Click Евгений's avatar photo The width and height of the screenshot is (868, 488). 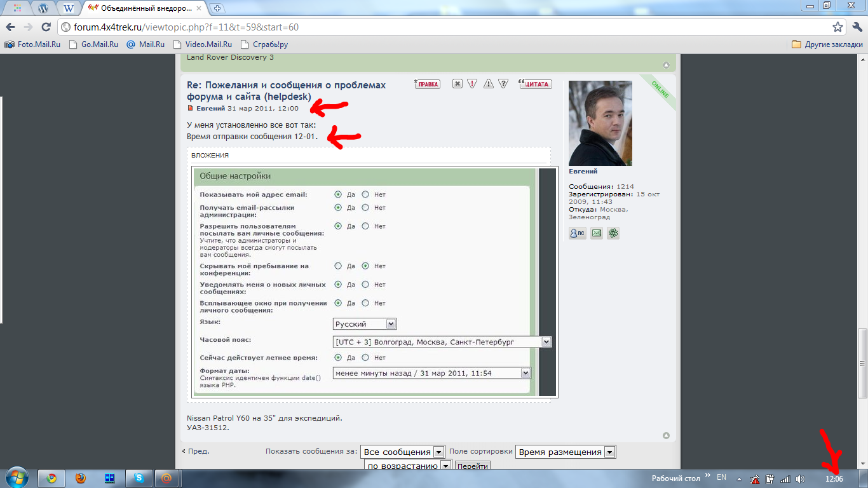(x=600, y=123)
